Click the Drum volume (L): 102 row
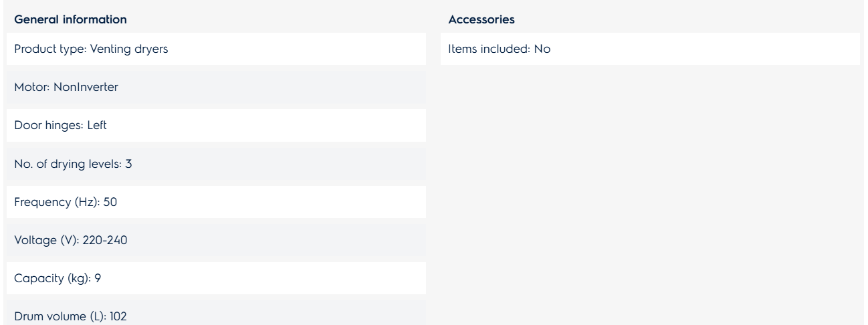Screen dimensions: 868x325 [216, 313]
